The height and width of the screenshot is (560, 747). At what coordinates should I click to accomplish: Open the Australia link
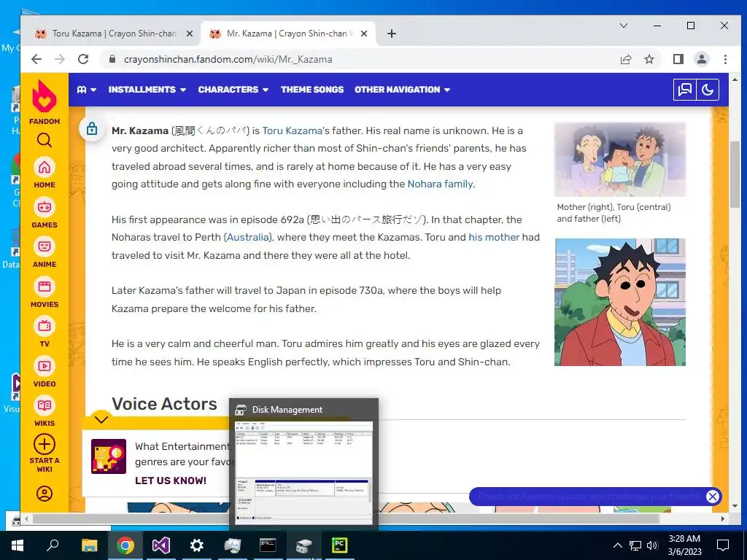click(248, 237)
